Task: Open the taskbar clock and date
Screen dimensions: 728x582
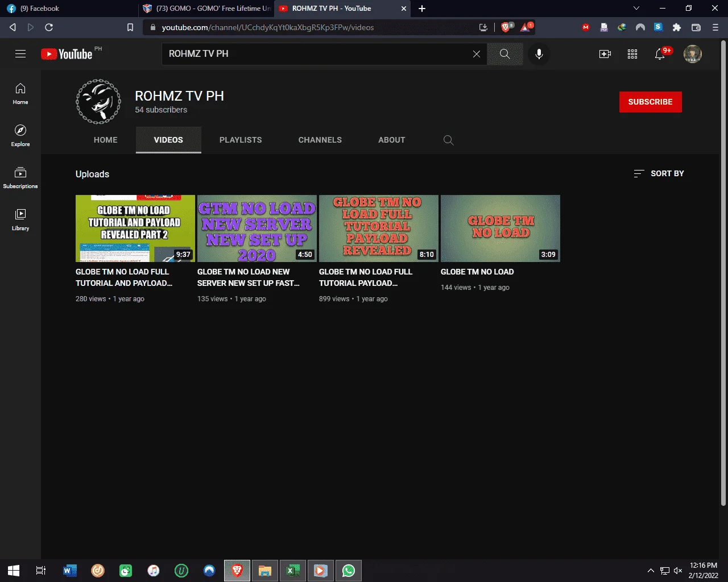Action: (704, 571)
